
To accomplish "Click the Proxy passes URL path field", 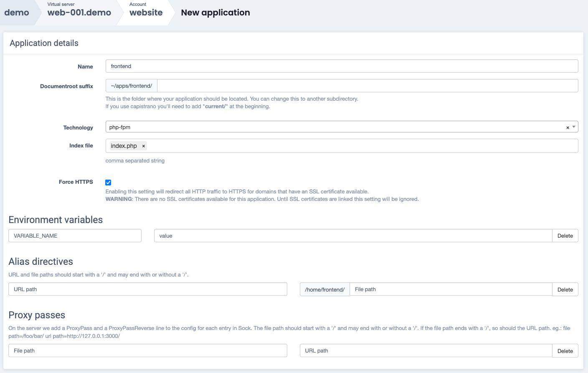I will (x=426, y=351).
